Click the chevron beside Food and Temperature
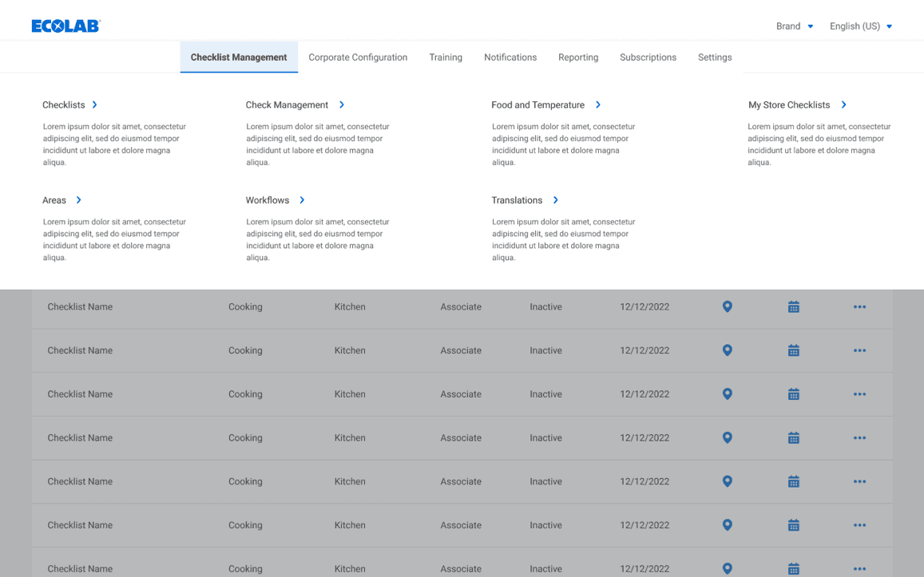Viewport: 924px width, 577px height. 597,105
